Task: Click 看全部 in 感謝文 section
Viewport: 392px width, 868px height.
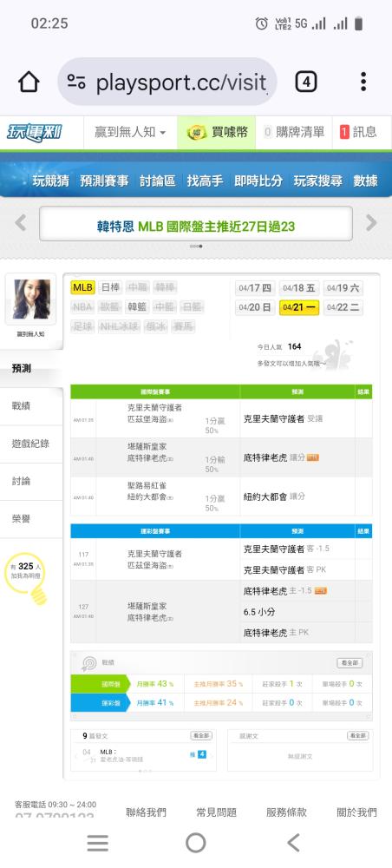Action: [x=357, y=736]
